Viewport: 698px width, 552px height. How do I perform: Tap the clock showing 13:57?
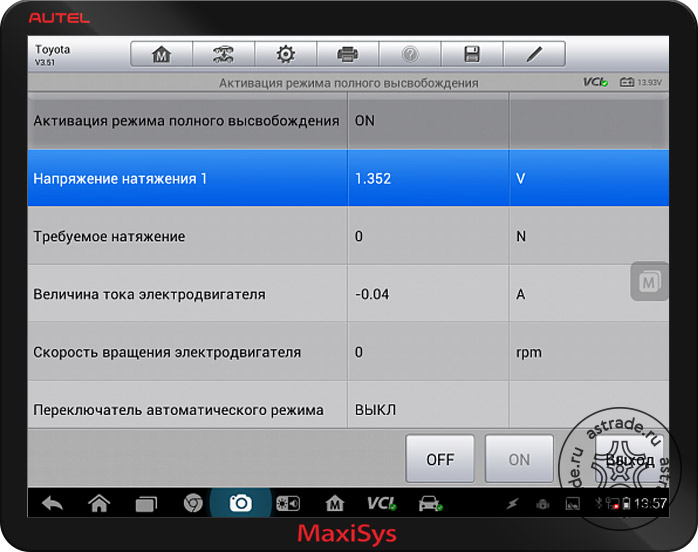[x=650, y=503]
